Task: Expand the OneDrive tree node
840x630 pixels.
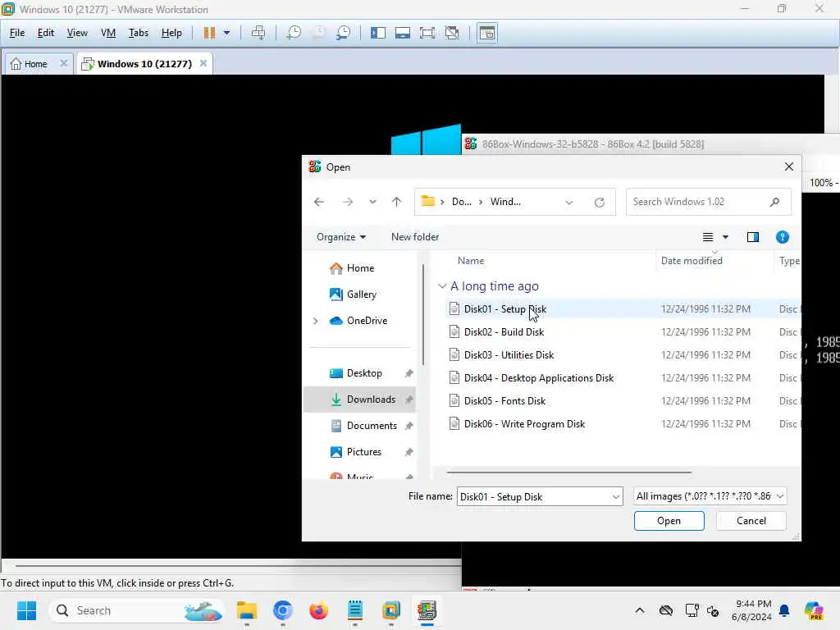Action: tap(316, 321)
